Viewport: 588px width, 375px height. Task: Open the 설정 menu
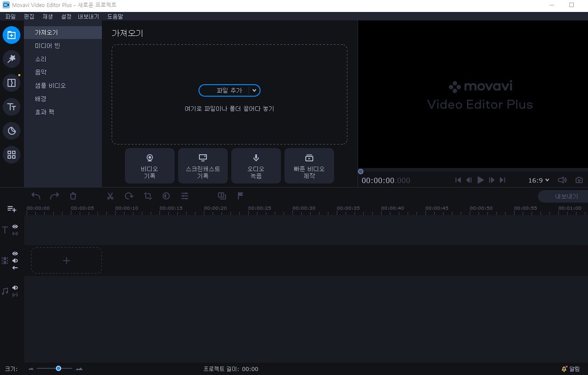click(66, 16)
